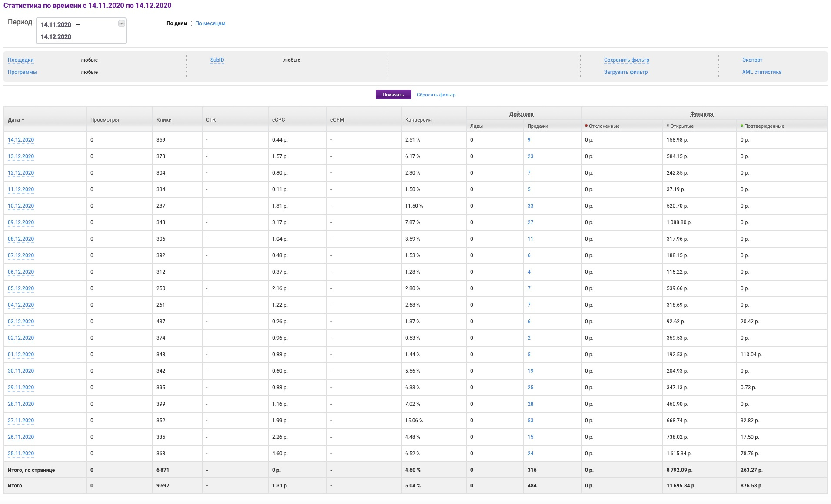Open the date link 25.11.2020
The width and height of the screenshot is (831, 504).
(21, 454)
